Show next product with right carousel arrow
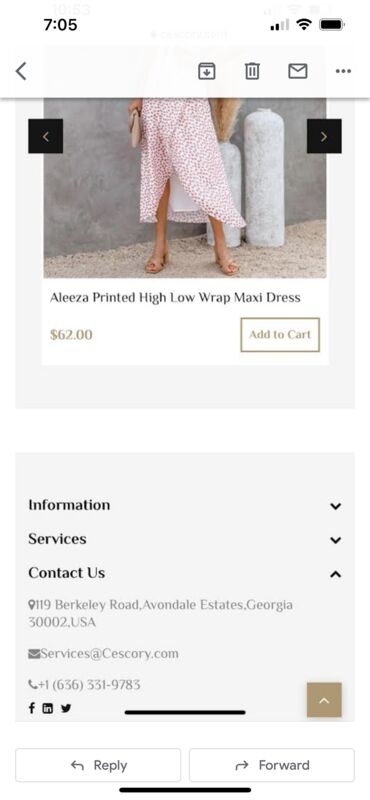This screenshot has width=370, height=800. [324, 136]
